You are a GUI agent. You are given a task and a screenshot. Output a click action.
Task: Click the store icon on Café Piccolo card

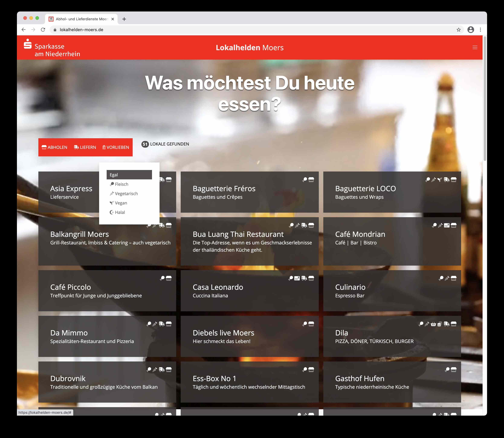click(169, 278)
